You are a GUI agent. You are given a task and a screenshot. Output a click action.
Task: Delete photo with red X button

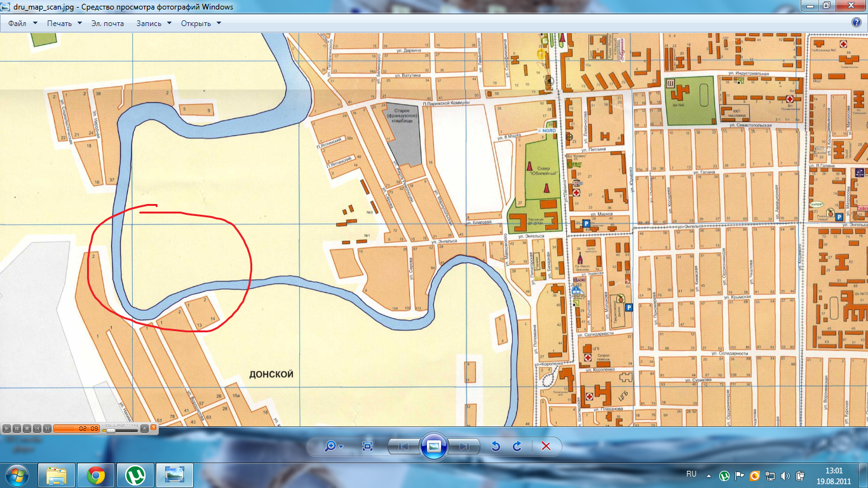pyautogui.click(x=545, y=446)
